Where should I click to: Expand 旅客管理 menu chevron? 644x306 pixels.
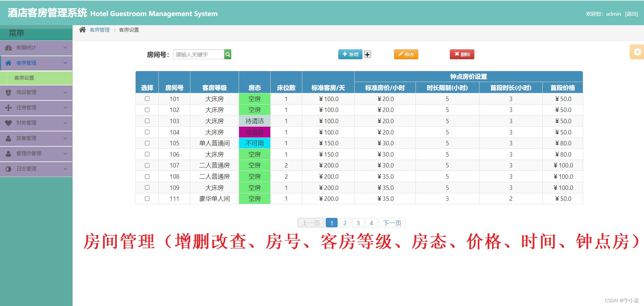[x=65, y=138]
